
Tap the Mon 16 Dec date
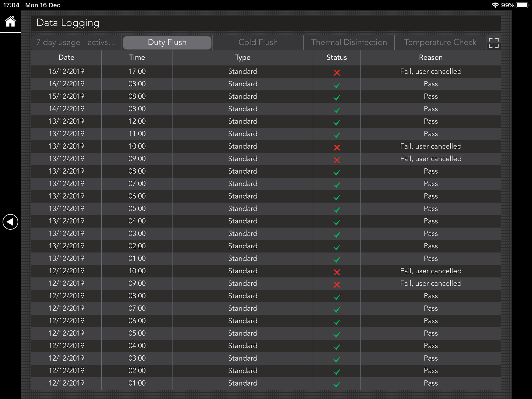(43, 5)
